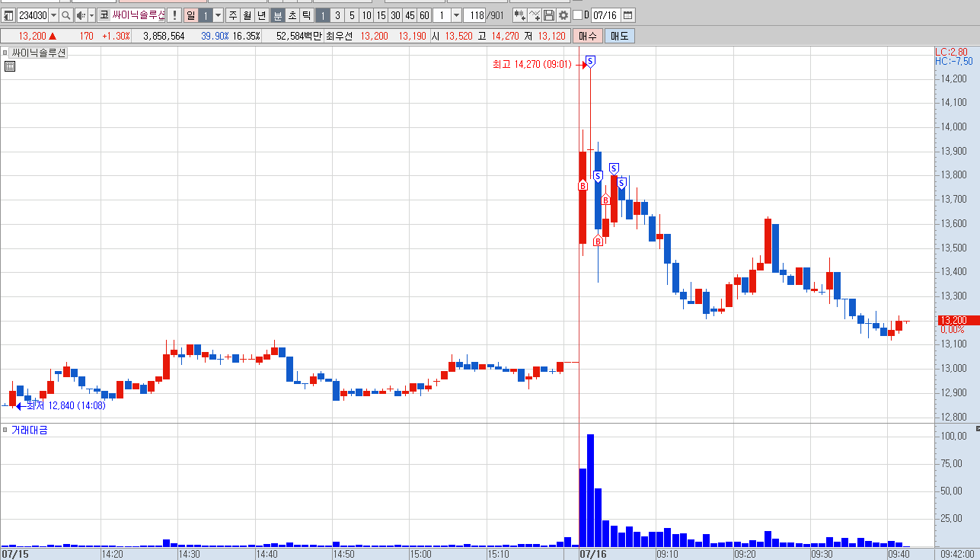The height and width of the screenshot is (560, 980).
Task: Open the calendar date picker icon
Action: pyautogui.click(x=628, y=15)
